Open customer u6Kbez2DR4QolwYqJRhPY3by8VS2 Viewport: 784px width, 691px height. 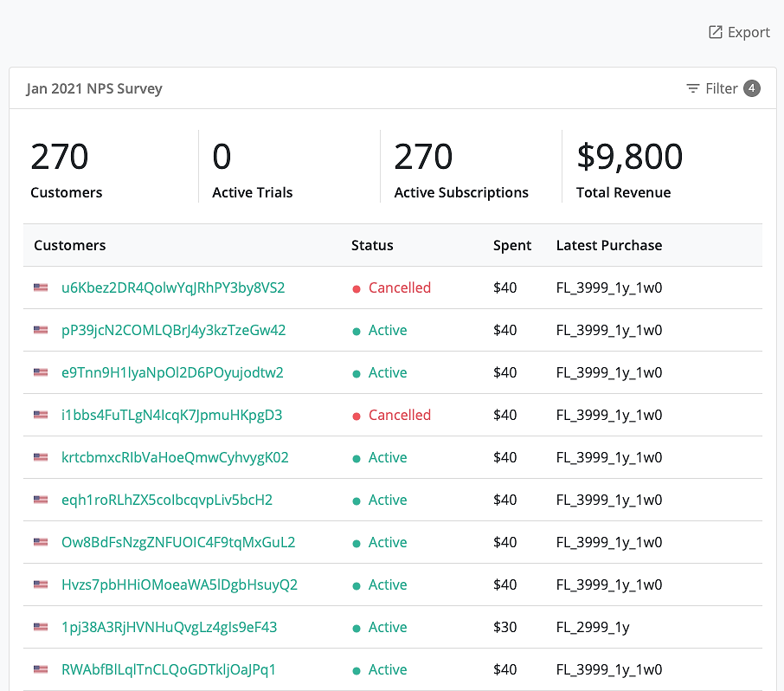[x=173, y=287]
